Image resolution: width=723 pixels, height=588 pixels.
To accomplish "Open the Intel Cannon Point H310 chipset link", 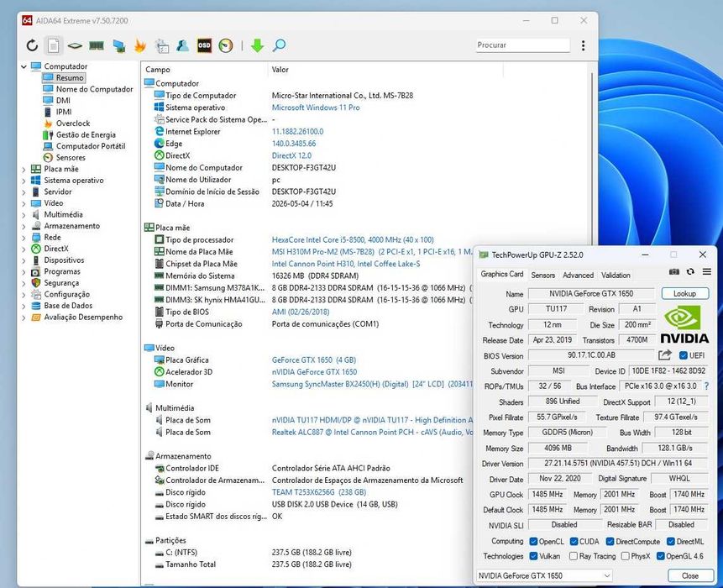I will pyautogui.click(x=346, y=264).
